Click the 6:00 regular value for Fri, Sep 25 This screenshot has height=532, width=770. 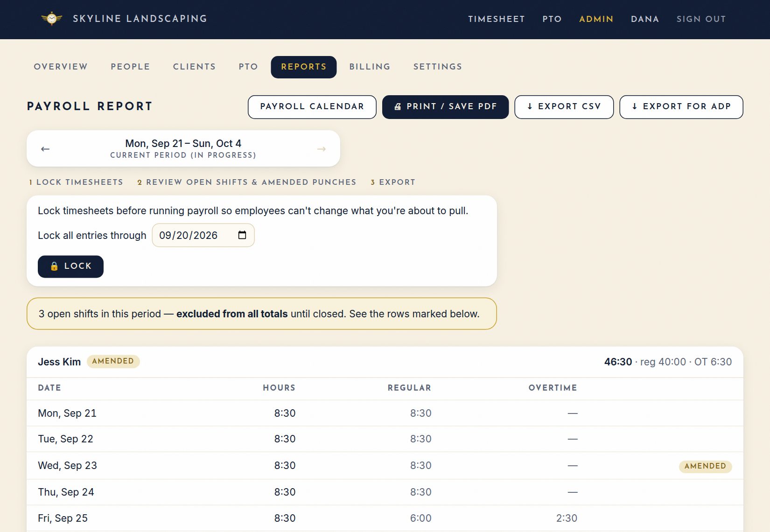tap(420, 518)
